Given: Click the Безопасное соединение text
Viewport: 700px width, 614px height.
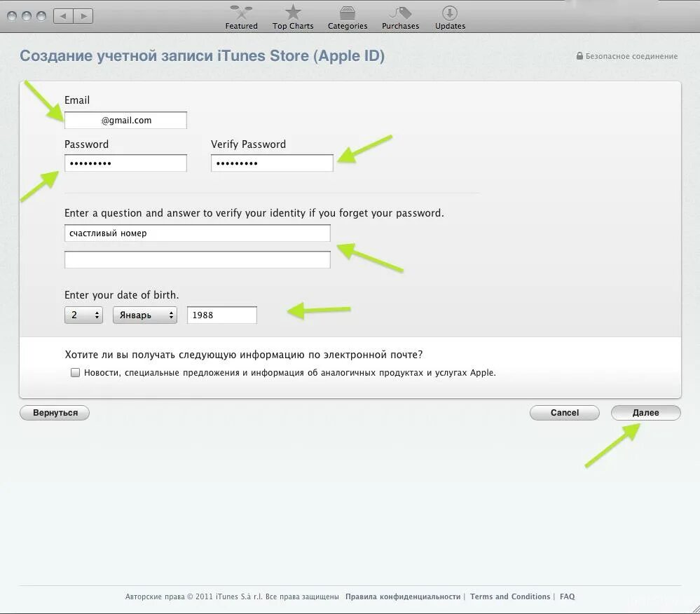Looking at the screenshot, I should click(x=631, y=56).
